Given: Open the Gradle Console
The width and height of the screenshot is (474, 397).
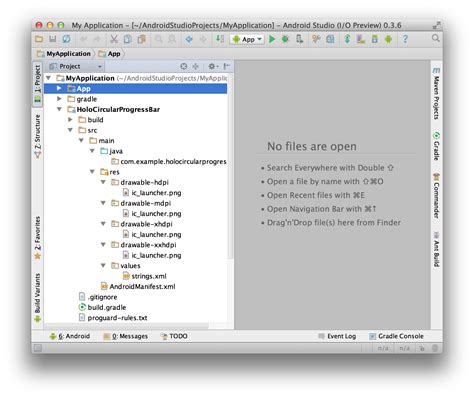Looking at the screenshot, I should coord(396,336).
